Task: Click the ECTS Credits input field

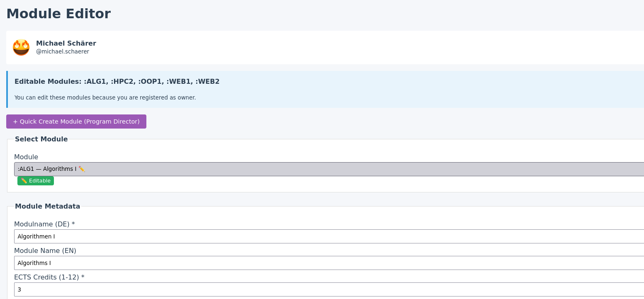Action: coord(329,289)
